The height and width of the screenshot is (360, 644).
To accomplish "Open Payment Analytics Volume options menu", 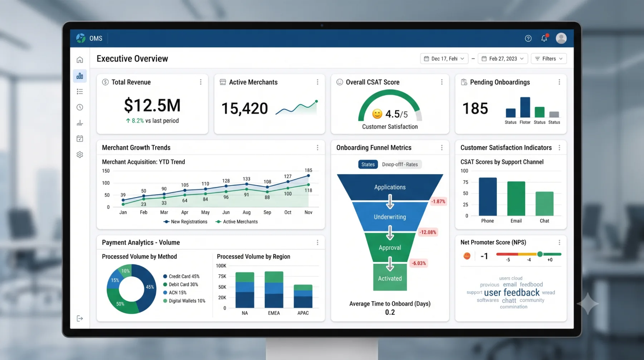I will click(317, 243).
